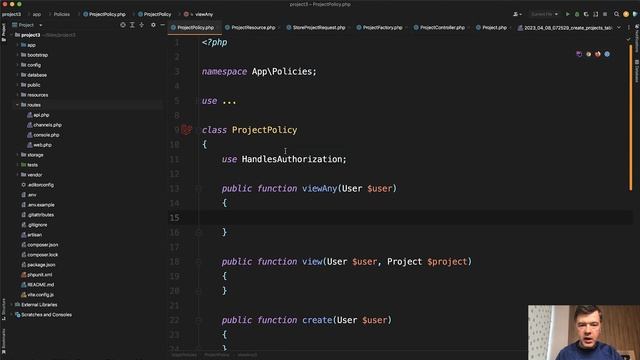Screen dimensions: 640x360
Task: Expand External Libraries node
Action: click(x=11, y=304)
